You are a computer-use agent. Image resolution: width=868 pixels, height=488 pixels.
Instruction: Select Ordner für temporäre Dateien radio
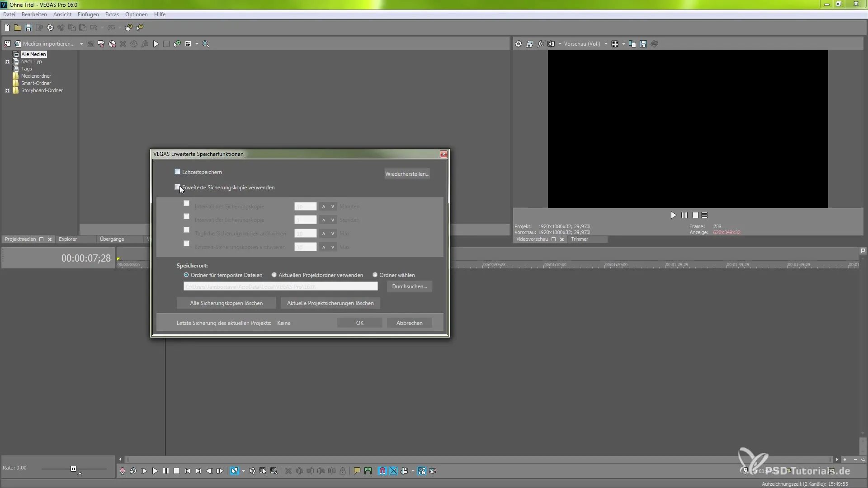pyautogui.click(x=186, y=275)
